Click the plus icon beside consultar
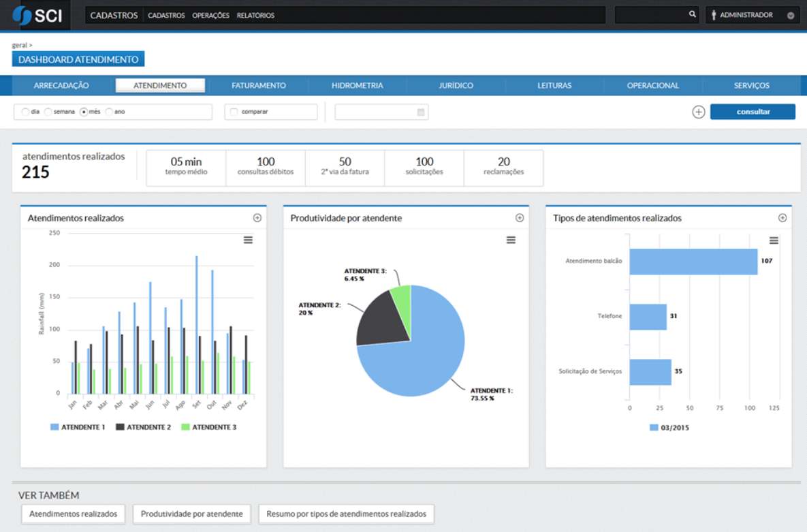Viewport: 807px width, 532px height. pyautogui.click(x=698, y=112)
